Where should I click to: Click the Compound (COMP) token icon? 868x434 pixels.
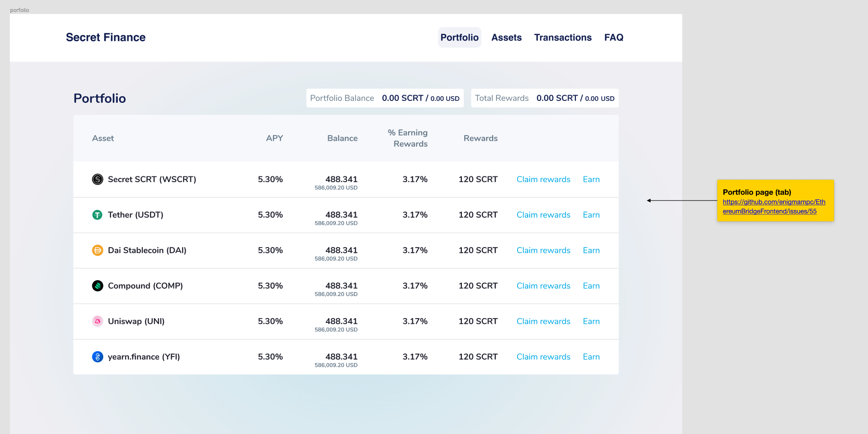pos(98,285)
